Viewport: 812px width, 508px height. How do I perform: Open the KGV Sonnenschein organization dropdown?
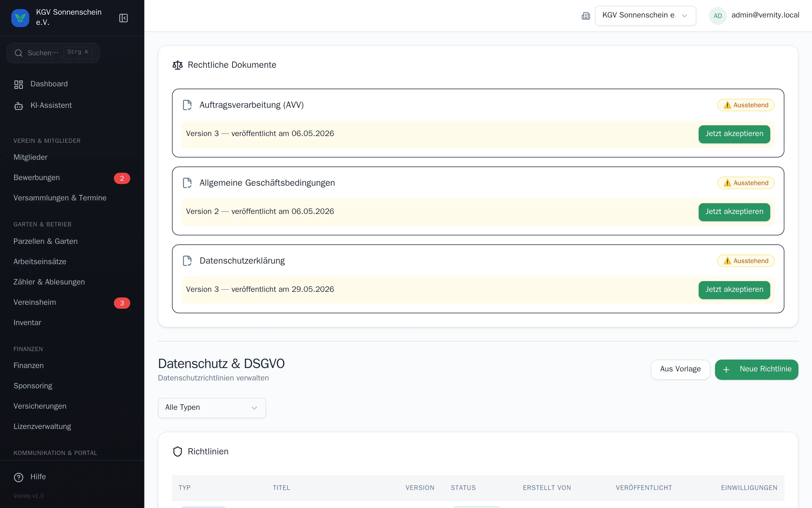click(x=645, y=16)
